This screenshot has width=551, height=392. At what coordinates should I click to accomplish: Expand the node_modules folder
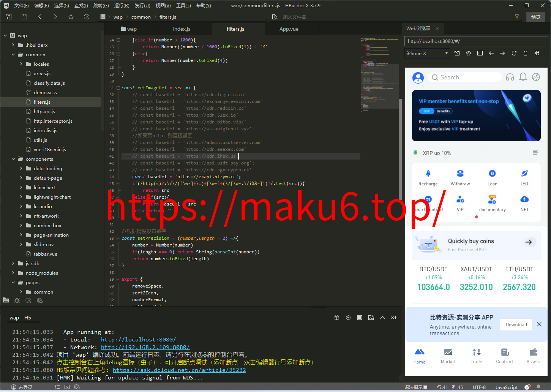coord(13,273)
